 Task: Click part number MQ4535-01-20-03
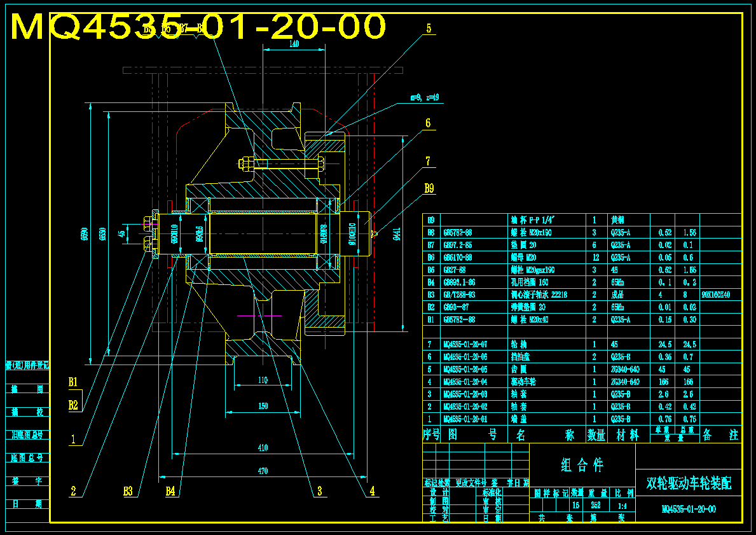click(465, 394)
